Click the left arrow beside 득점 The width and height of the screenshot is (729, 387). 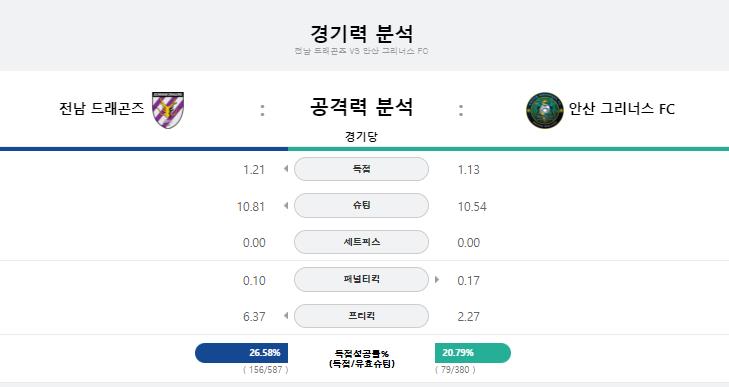pos(286,169)
